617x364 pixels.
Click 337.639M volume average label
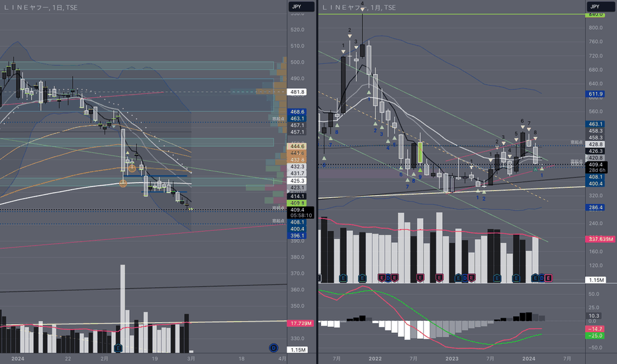600,240
